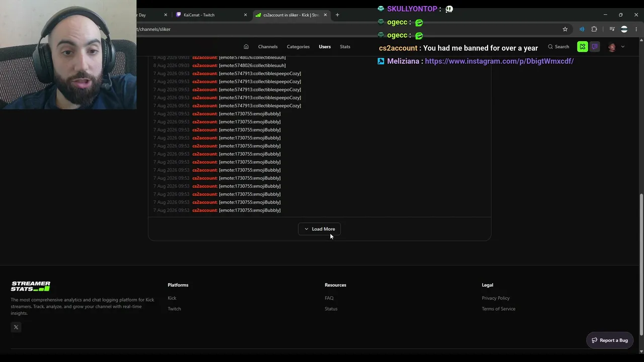Click the page vertical scrollbar thumb
The image size is (644, 362).
641,264
